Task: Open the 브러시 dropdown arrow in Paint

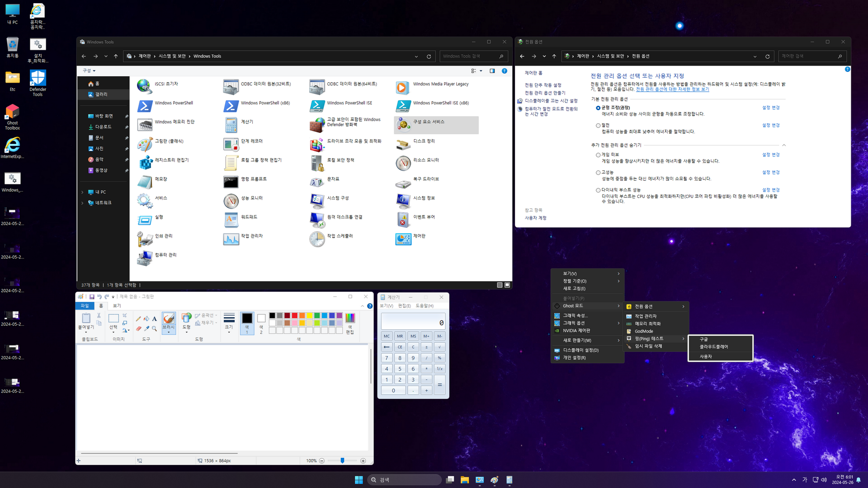Action: pos(169,333)
